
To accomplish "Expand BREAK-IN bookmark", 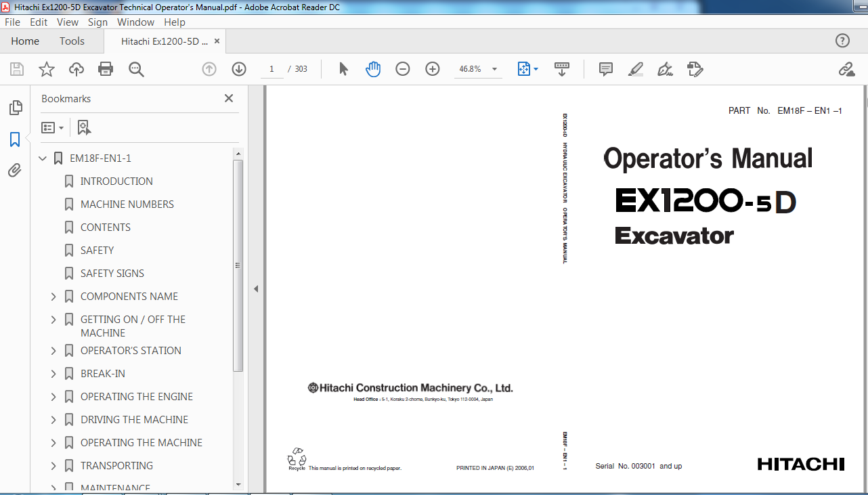I will point(53,374).
